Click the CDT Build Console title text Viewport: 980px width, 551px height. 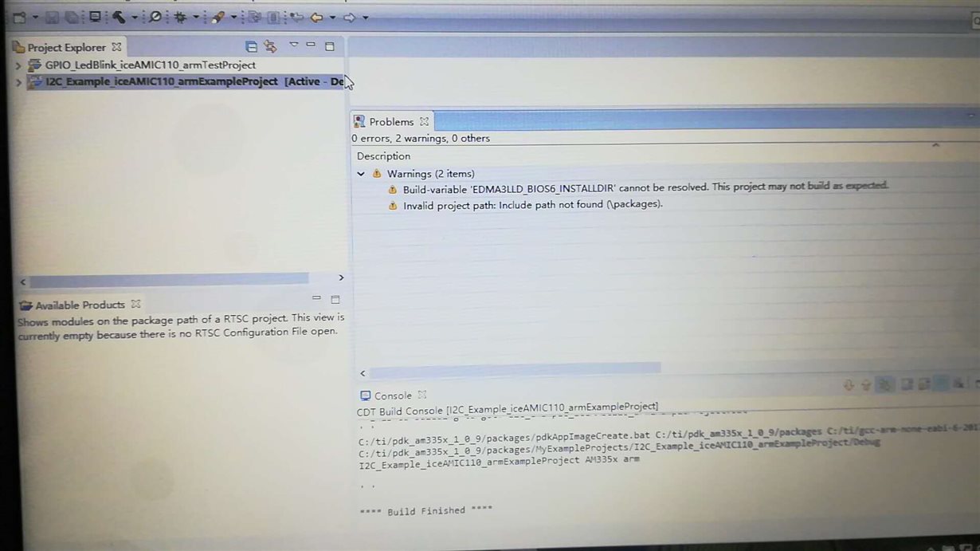[508, 409]
